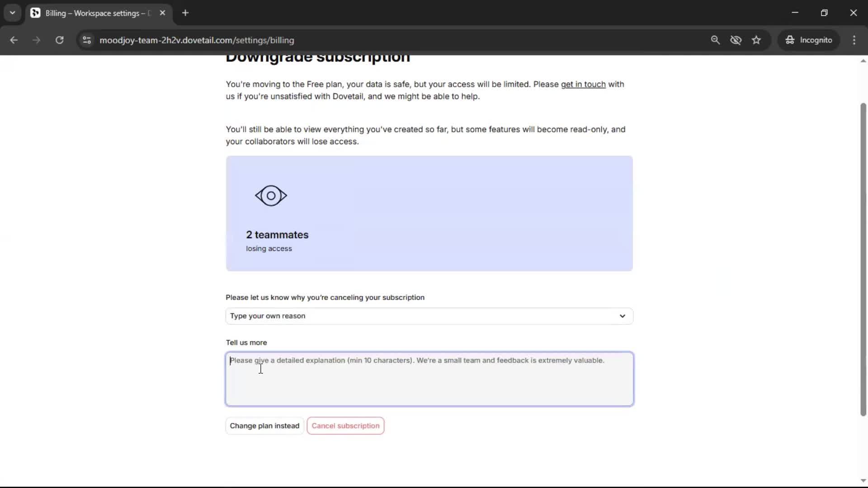Viewport: 868px width, 488px height.
Task: Bookmark this page with the star icon
Action: click(x=756, y=40)
